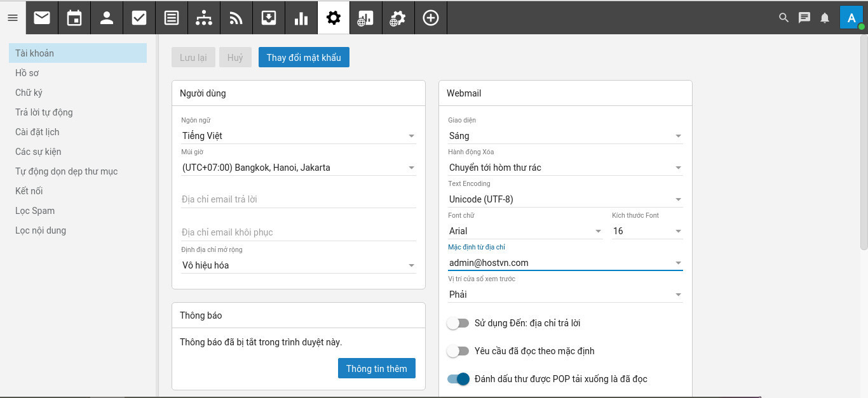Open the RSS feeds icon

[x=236, y=18]
